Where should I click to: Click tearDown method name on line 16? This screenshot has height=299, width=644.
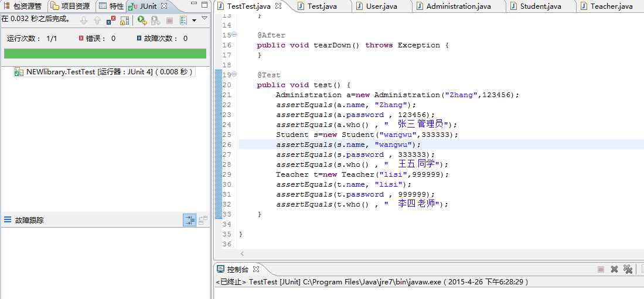click(x=332, y=45)
